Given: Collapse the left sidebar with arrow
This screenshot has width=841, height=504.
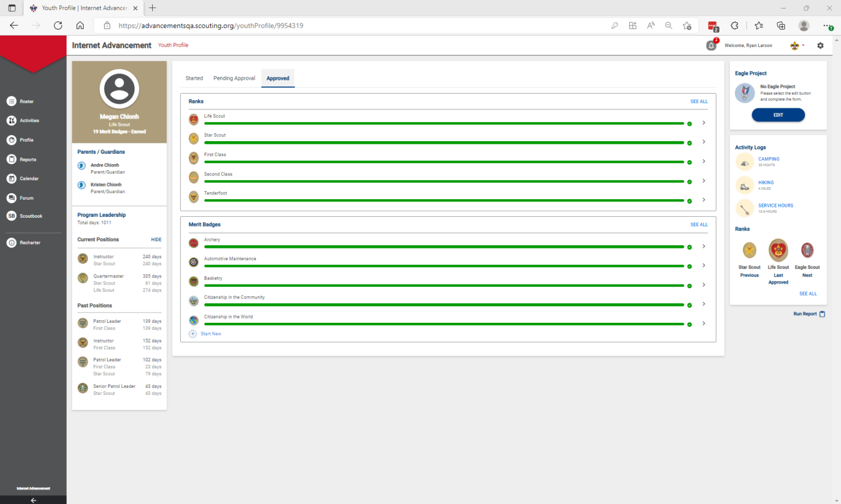Looking at the screenshot, I should [33, 500].
